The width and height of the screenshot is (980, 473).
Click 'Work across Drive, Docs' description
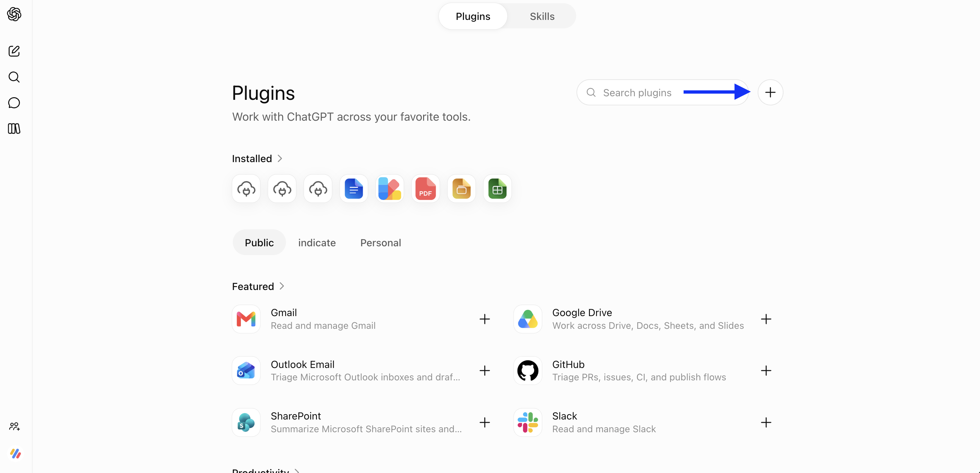648,326
